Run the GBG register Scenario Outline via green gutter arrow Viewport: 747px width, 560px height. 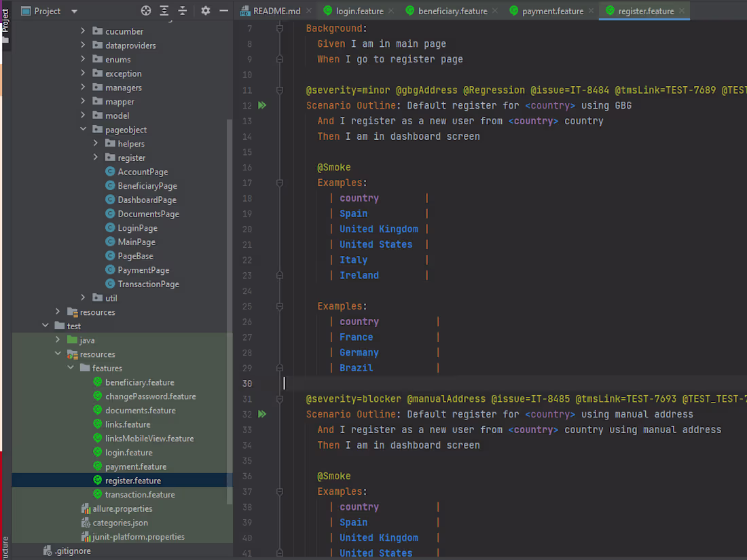(262, 105)
